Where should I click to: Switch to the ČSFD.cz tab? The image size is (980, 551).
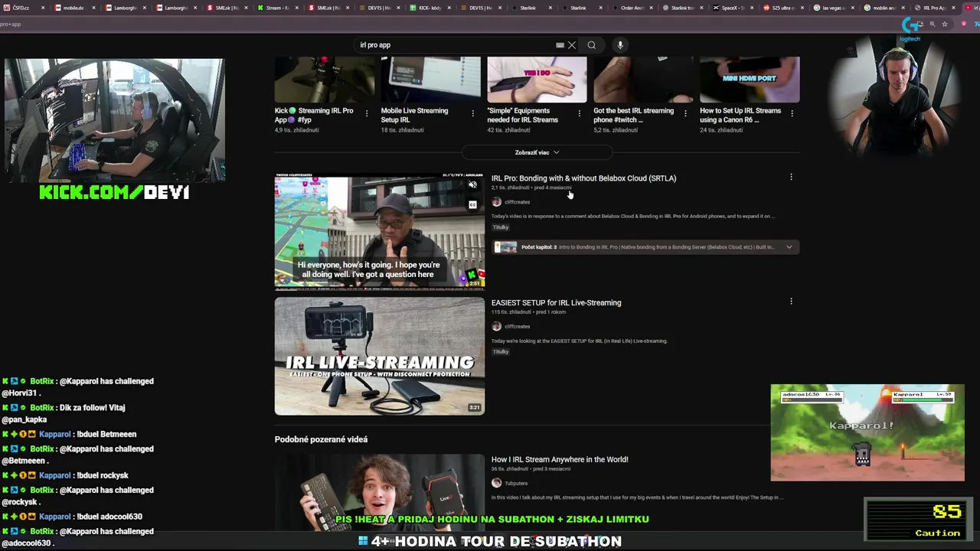pos(25,8)
